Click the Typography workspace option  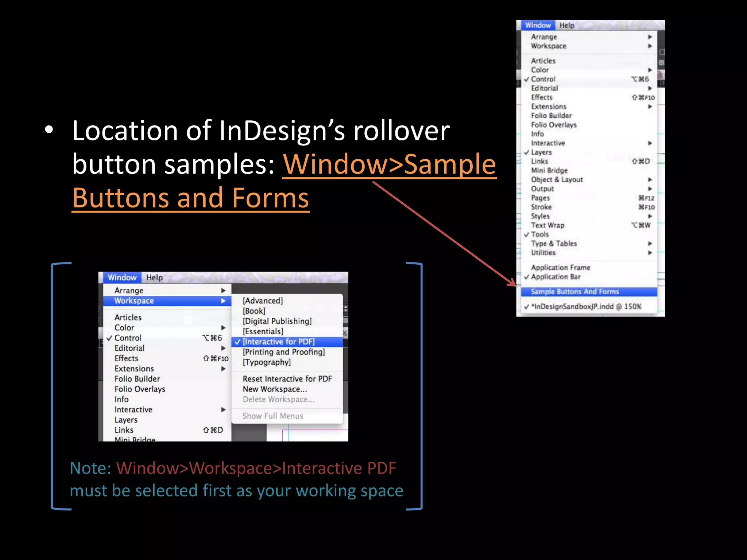pyautogui.click(x=267, y=362)
